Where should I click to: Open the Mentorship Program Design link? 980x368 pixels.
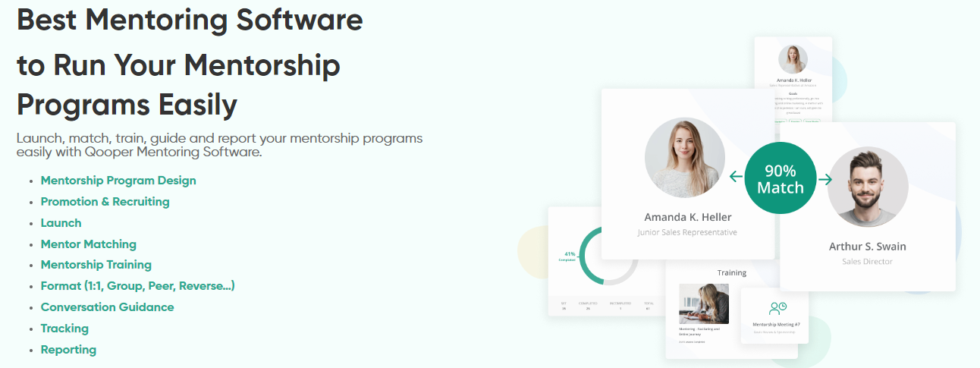118,181
